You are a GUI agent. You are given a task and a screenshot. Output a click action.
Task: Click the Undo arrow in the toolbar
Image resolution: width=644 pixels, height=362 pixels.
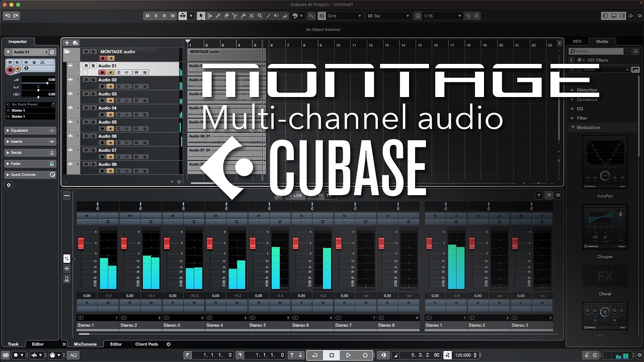(8, 16)
